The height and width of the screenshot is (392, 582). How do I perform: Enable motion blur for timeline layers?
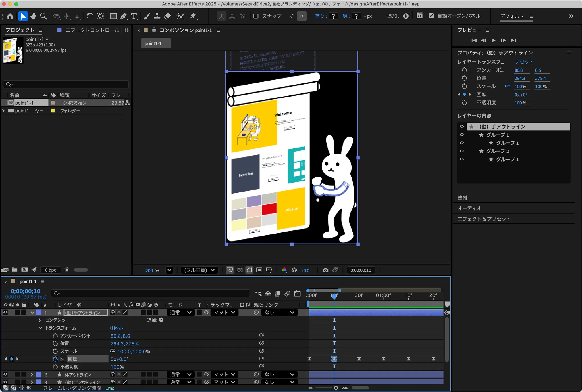pyautogui.click(x=287, y=294)
